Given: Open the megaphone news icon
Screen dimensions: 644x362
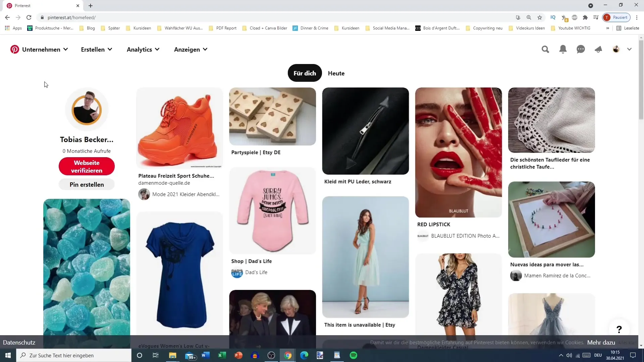Looking at the screenshot, I should pos(598,50).
